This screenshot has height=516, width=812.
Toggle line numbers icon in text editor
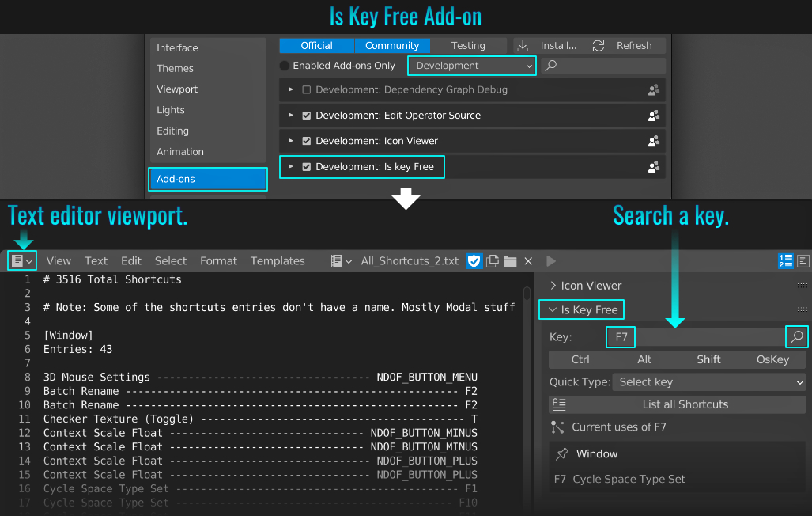click(786, 261)
